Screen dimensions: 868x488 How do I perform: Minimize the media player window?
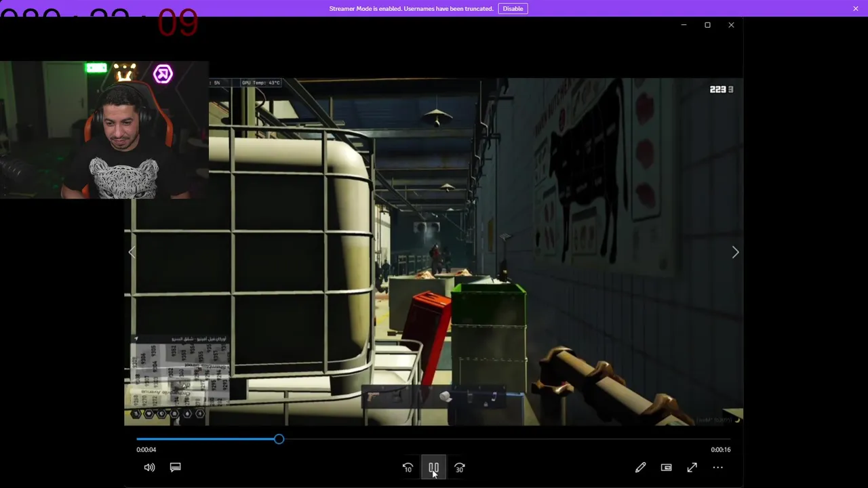(684, 25)
